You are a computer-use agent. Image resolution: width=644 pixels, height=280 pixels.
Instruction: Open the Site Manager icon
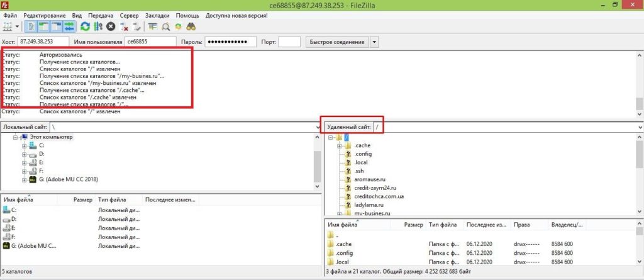(8, 26)
